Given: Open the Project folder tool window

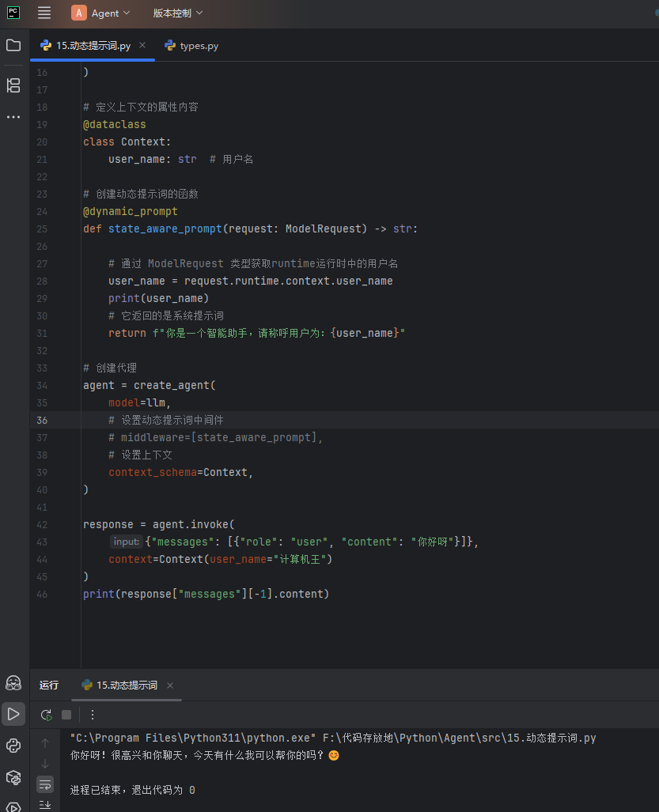Looking at the screenshot, I should pos(13,45).
